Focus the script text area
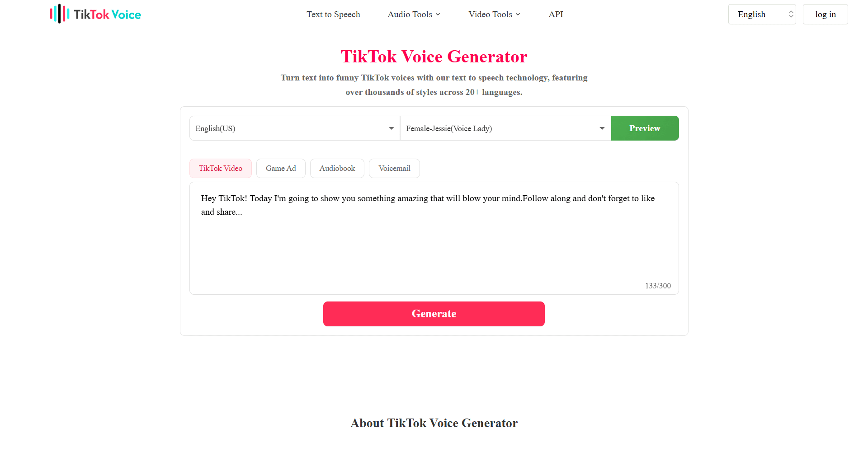Image resolution: width=868 pixels, height=452 pixels. [x=434, y=244]
